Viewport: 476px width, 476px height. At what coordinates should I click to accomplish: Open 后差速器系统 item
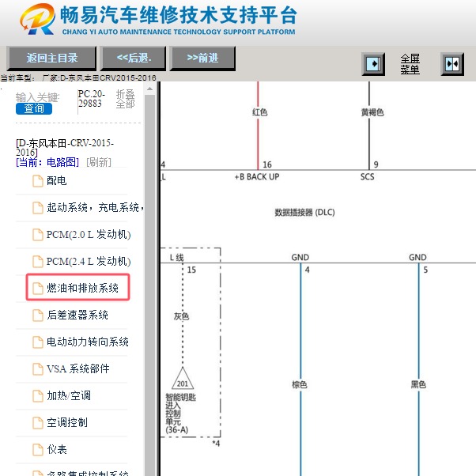tap(77, 315)
